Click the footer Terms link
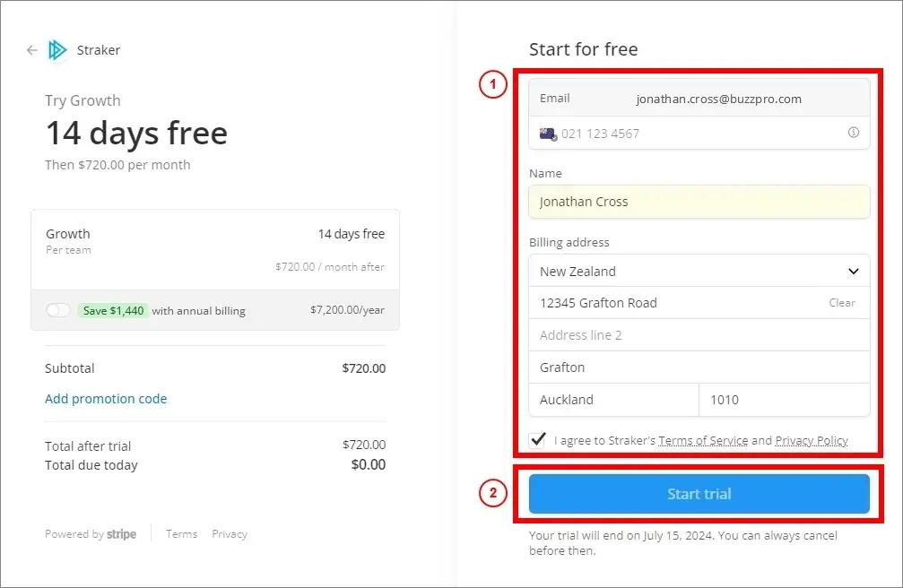903x588 pixels. (181, 534)
